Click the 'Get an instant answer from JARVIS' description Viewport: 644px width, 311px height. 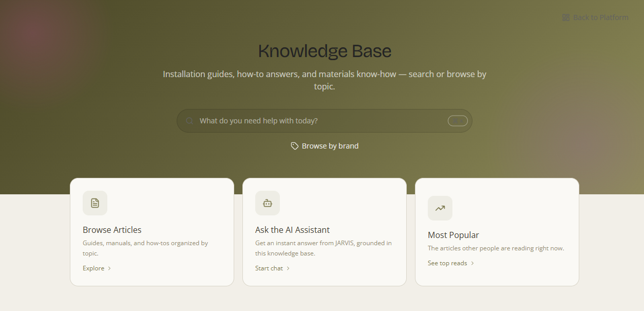324,248
